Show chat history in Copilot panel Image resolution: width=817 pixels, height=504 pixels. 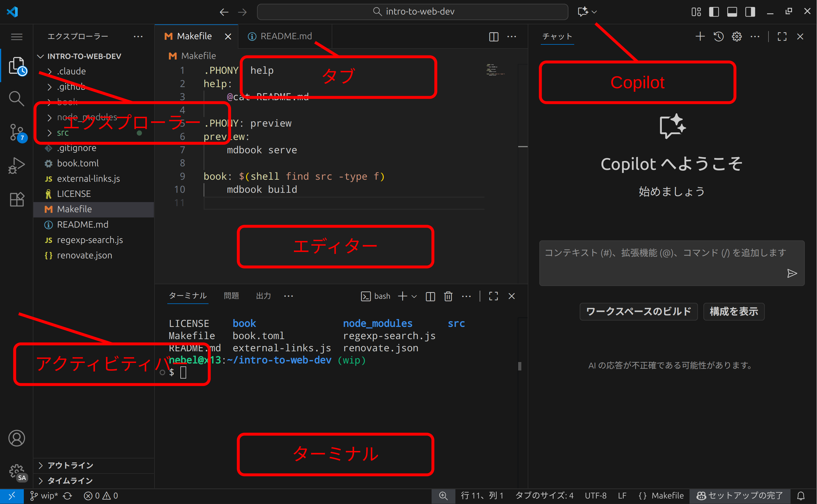719,37
